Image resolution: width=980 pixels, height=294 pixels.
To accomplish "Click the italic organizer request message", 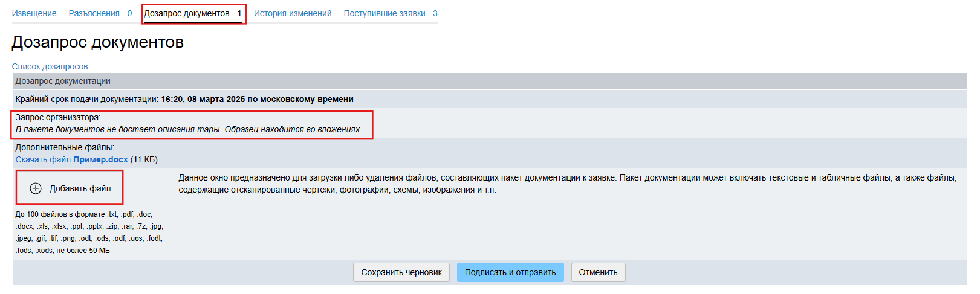I will tap(188, 129).
